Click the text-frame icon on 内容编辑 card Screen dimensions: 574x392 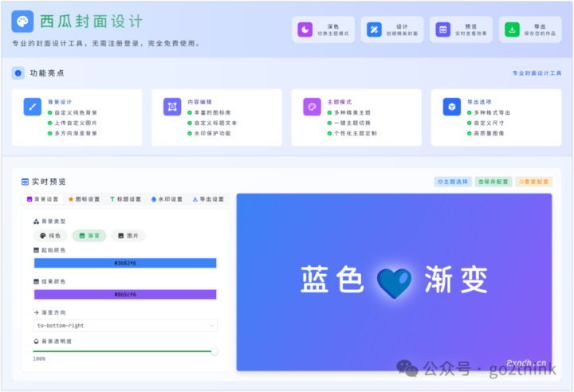coord(172,107)
